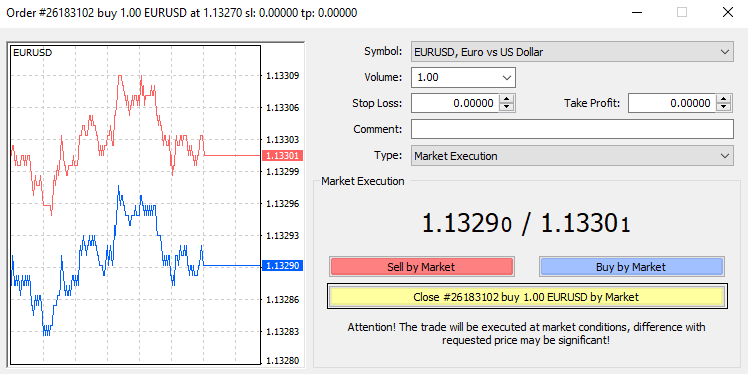This screenshot has width=748, height=374.
Task: Click the 1.13296 price axis label
Action: pyautogui.click(x=282, y=204)
